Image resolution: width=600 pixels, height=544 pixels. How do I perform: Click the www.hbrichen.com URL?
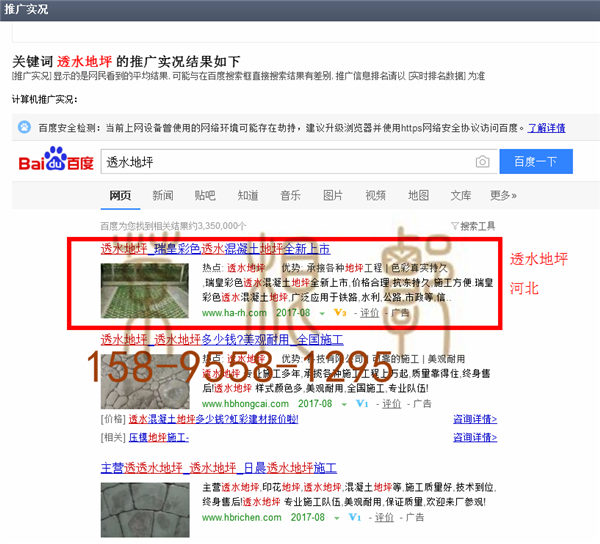[x=241, y=518]
